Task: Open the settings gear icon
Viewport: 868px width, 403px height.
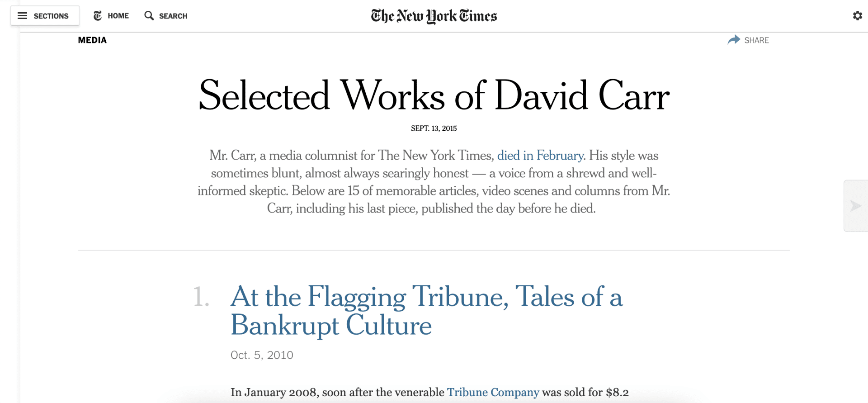Action: [857, 16]
